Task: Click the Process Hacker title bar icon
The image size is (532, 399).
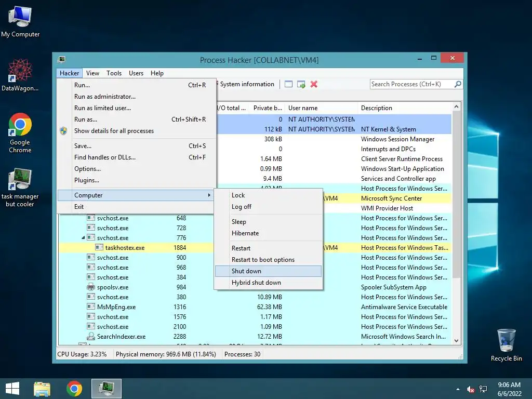Action: pos(61,60)
